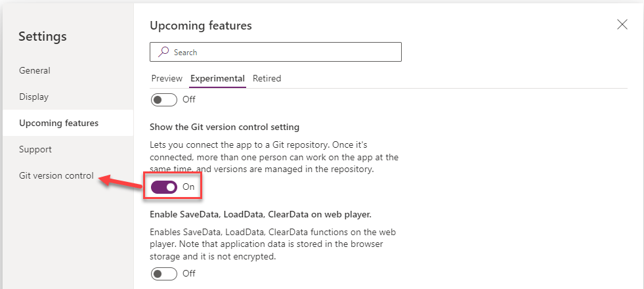The height and width of the screenshot is (289, 644).
Task: Open the Support settings page
Action: [x=35, y=149]
